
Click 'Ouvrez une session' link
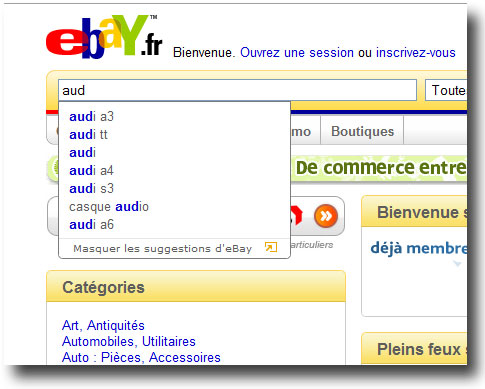coord(297,53)
